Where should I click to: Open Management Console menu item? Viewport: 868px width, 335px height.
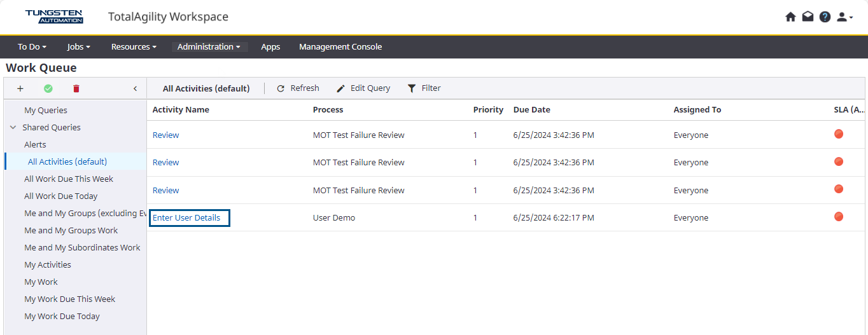[340, 46]
